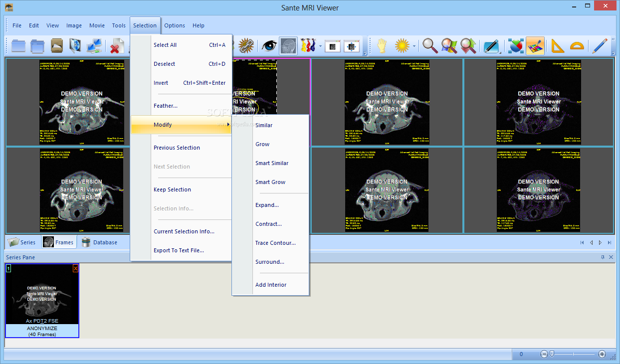Click the single window layout icon

333,46
